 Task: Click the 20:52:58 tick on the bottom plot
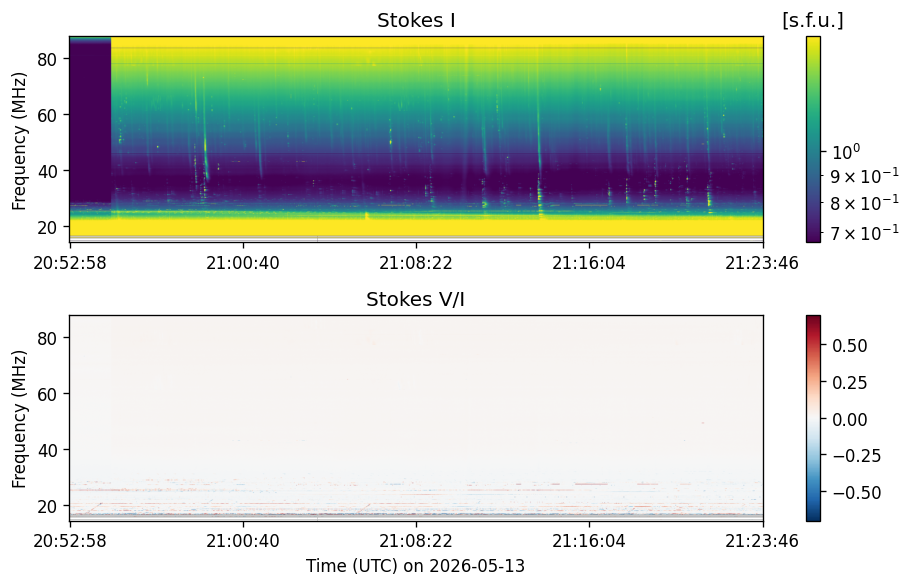click(70, 541)
